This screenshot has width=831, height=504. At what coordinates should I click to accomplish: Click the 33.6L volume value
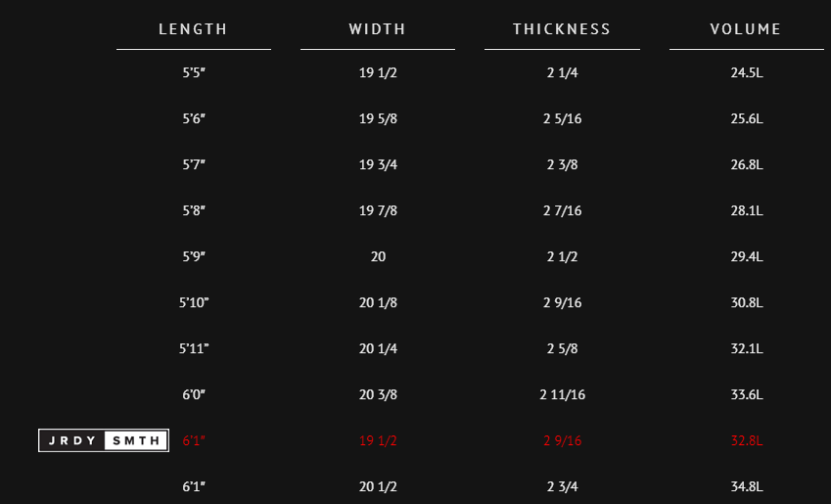point(747,394)
